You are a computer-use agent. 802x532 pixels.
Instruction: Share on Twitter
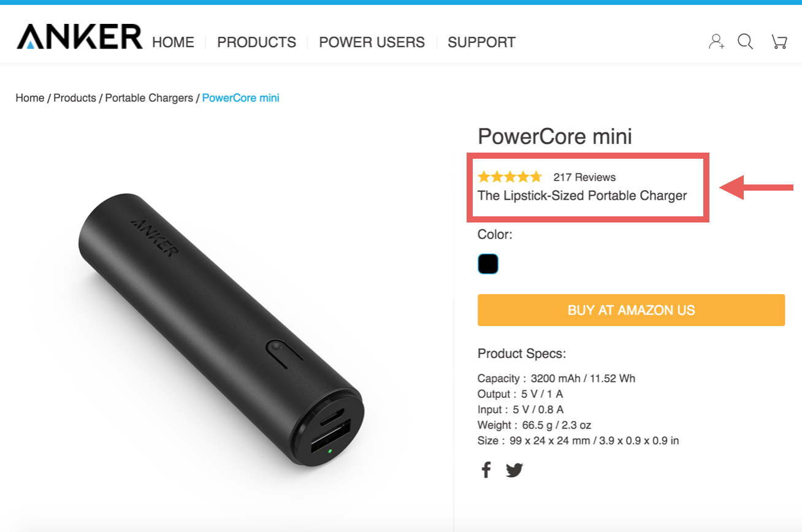(514, 470)
